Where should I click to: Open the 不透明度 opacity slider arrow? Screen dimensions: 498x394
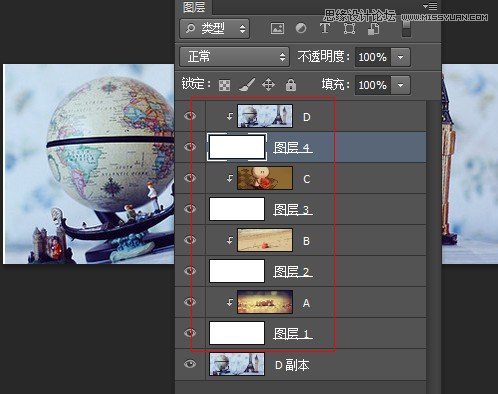[x=400, y=57]
